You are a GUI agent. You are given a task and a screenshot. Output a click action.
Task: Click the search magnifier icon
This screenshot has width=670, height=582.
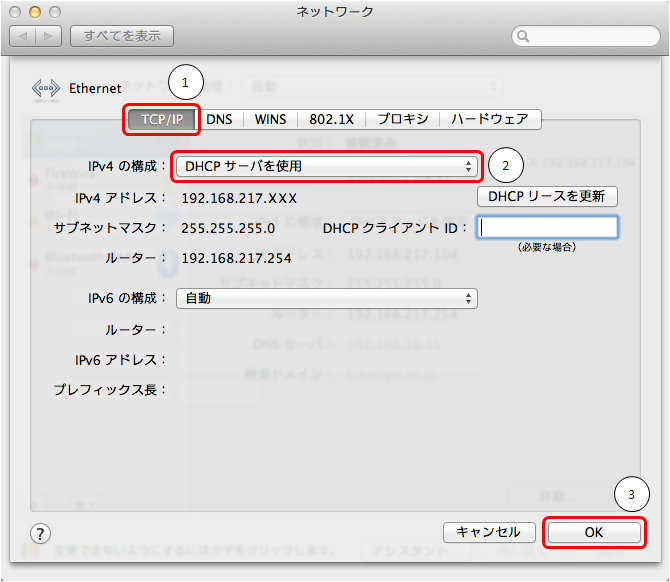click(523, 36)
